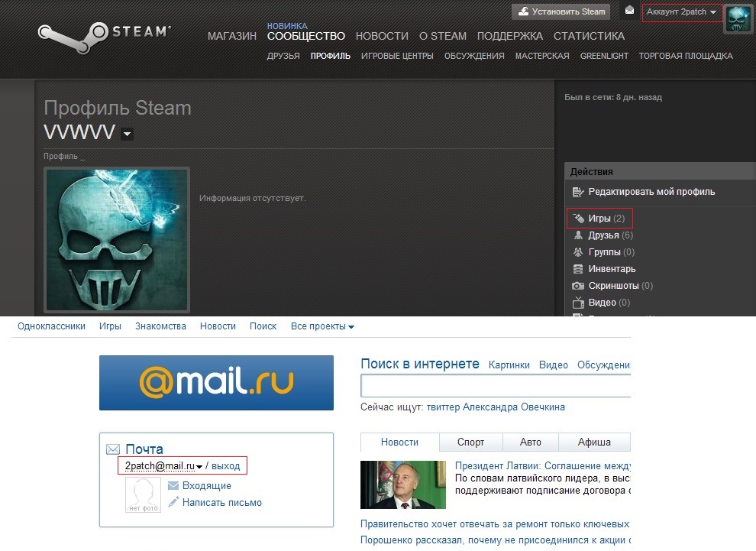Viewport: 756px width, 551px height.
Task: Click the Установить Steam button
Action: pos(561,11)
